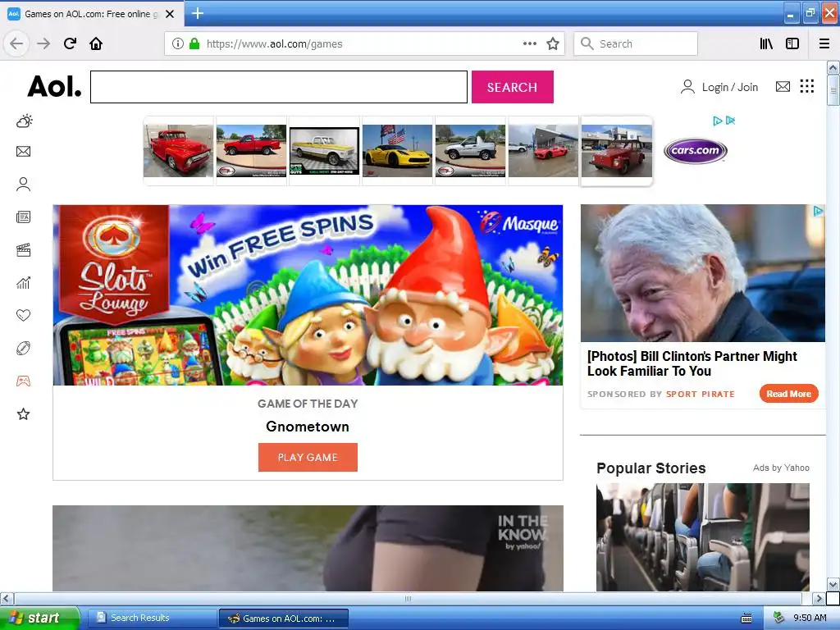Click the 'Popular Stories' heading
The image size is (840, 630).
[651, 468]
